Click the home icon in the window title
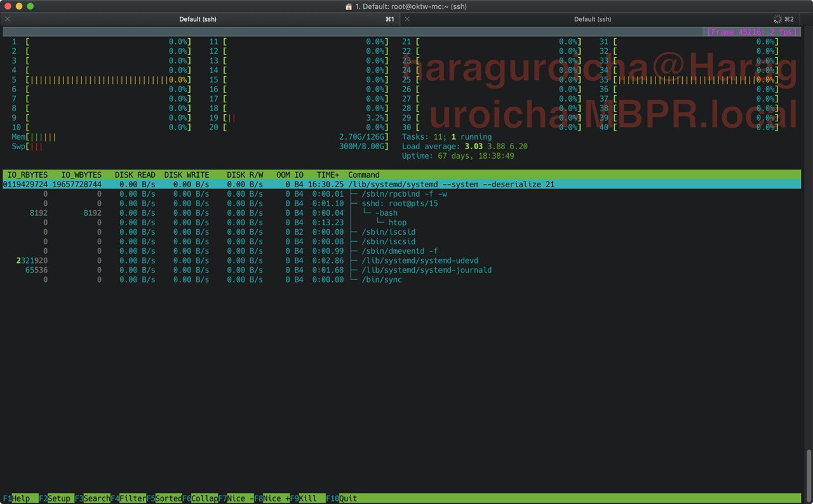 coord(349,6)
